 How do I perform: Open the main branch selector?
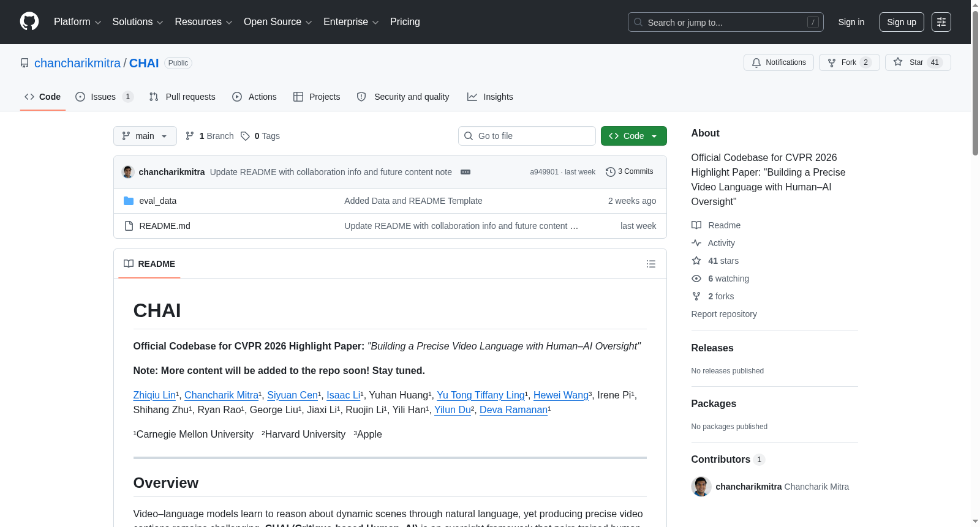pos(145,136)
